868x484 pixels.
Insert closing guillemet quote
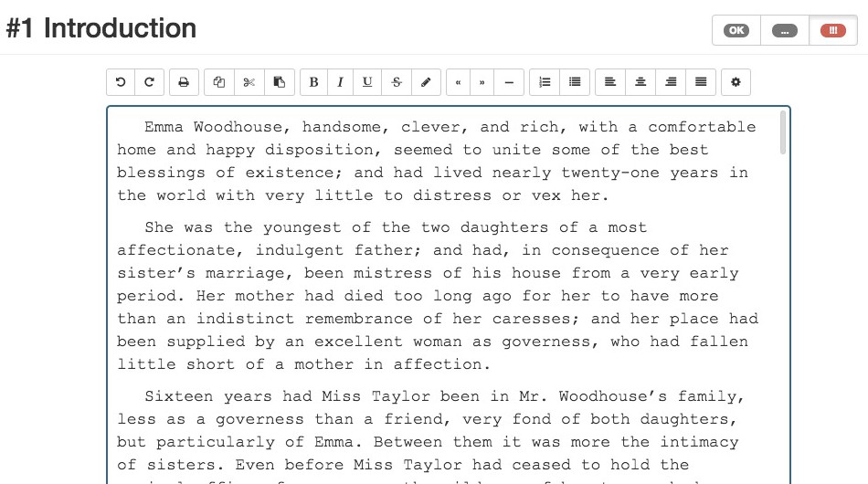pos(482,82)
